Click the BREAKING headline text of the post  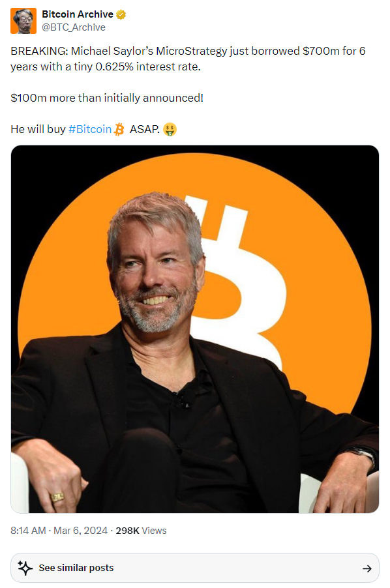click(188, 59)
